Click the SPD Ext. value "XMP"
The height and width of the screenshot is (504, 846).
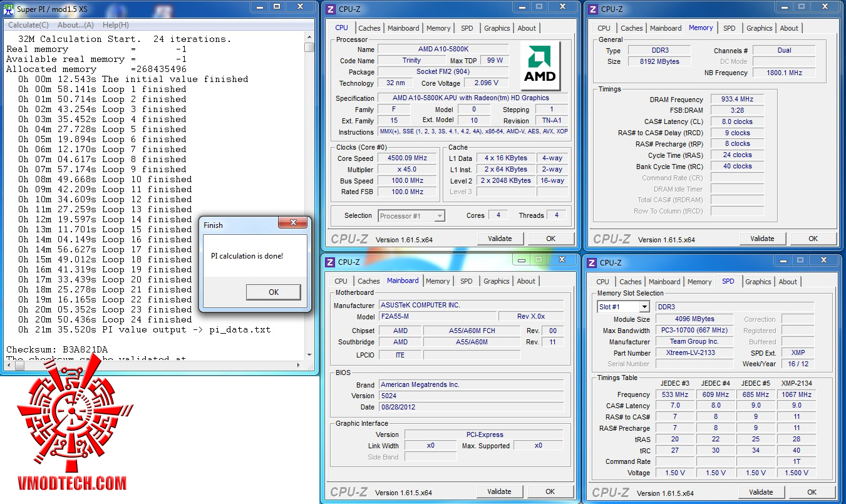(798, 352)
